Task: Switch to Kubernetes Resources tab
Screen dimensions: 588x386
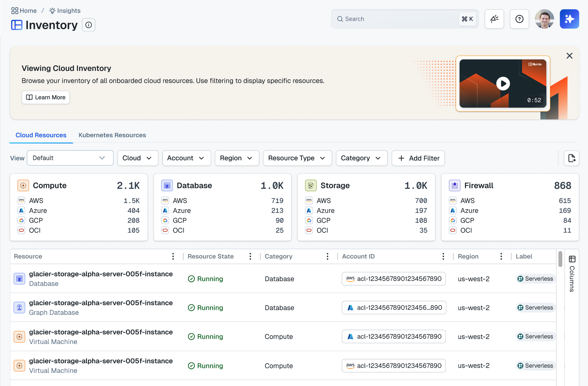Action: coord(112,135)
